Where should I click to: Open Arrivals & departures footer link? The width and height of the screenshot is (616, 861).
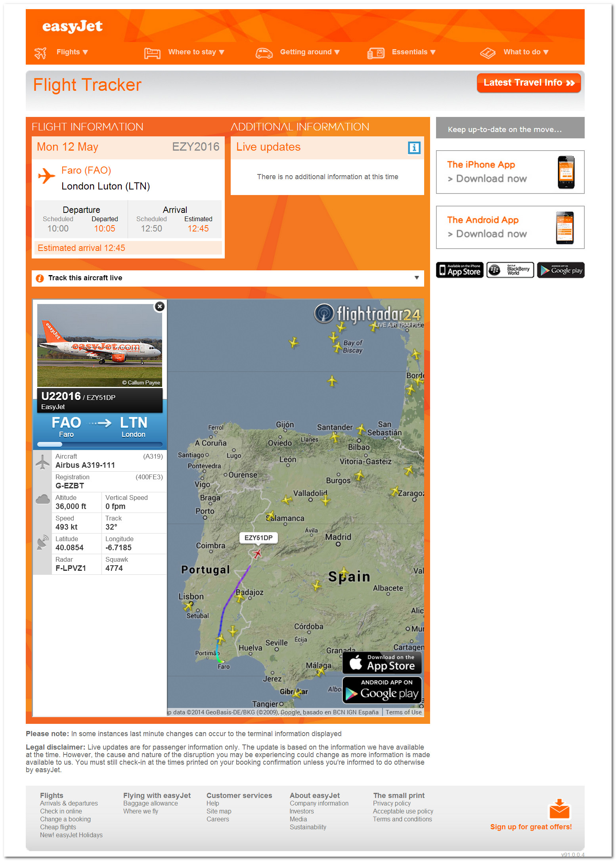[x=69, y=803]
